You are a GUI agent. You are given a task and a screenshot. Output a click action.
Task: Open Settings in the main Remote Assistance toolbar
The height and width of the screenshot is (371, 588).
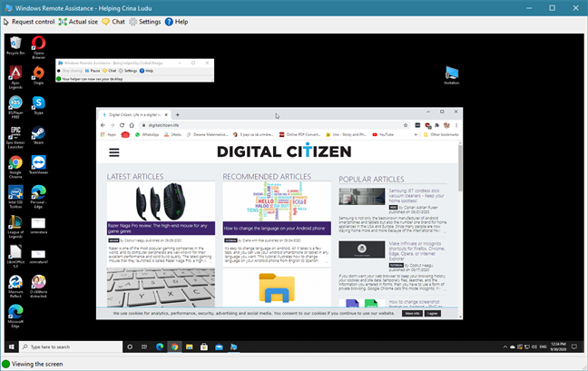[x=145, y=22]
